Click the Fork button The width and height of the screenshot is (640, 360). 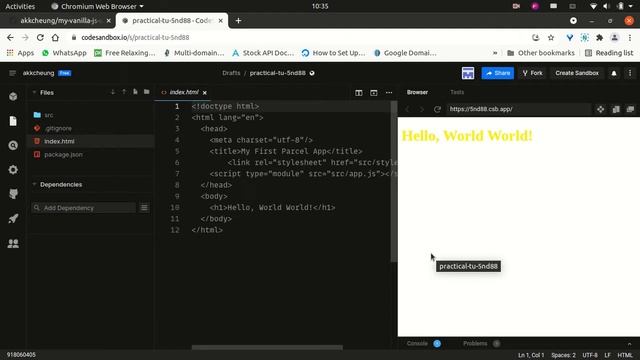pyautogui.click(x=532, y=73)
